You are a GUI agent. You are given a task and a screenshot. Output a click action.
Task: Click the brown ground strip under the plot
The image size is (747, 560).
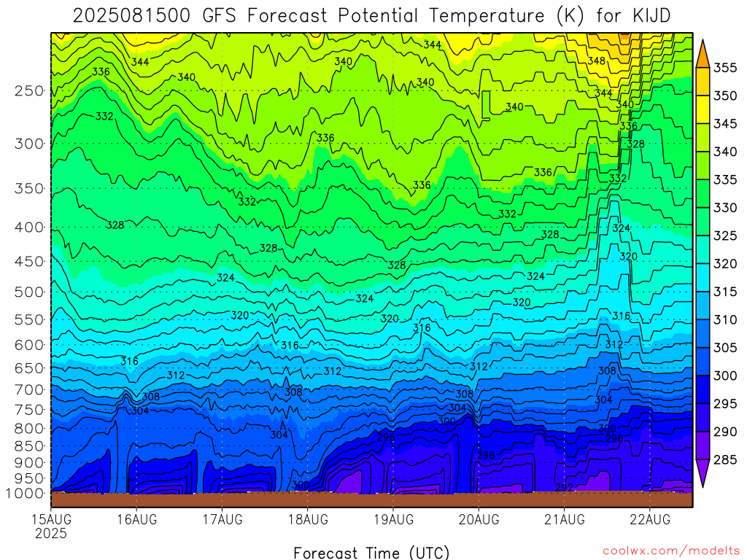pyautogui.click(x=371, y=499)
